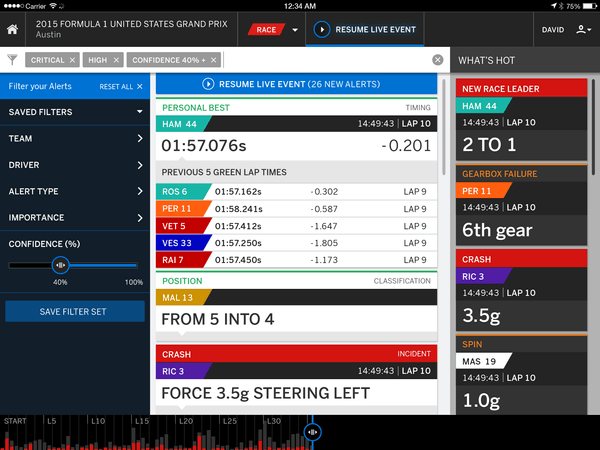Open GEARBOX FAILURE hot card
The image size is (600, 450).
[521, 205]
